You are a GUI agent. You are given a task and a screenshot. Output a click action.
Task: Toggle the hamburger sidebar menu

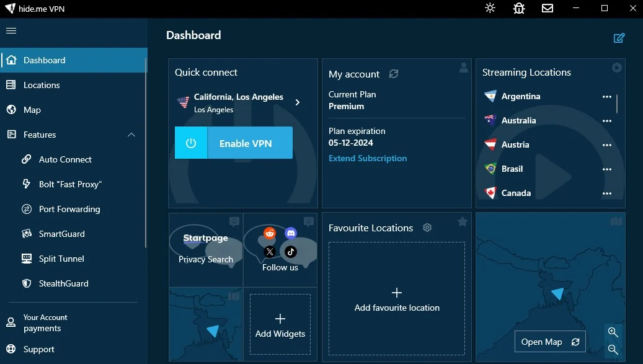[x=11, y=31]
